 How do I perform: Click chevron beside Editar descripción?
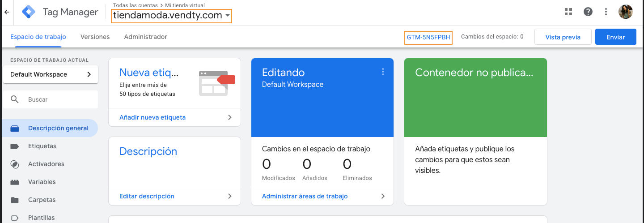[x=230, y=196]
